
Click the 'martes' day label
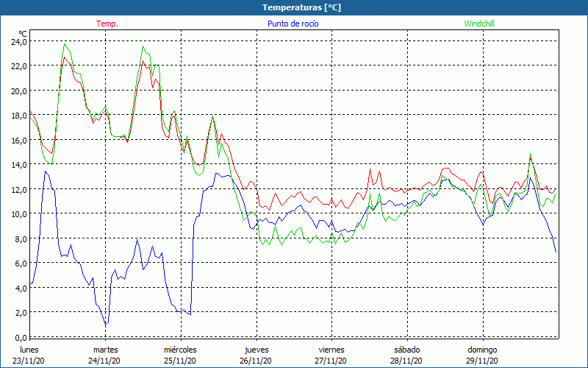pos(105,350)
